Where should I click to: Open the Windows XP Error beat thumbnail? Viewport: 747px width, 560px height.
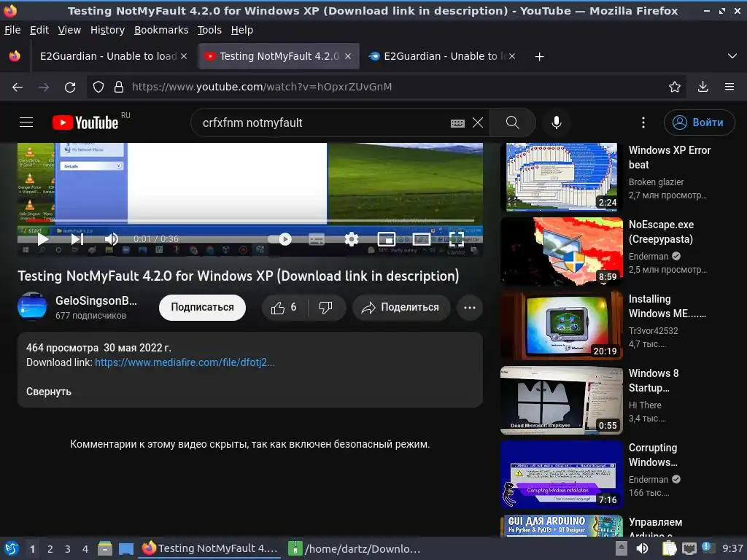click(562, 176)
